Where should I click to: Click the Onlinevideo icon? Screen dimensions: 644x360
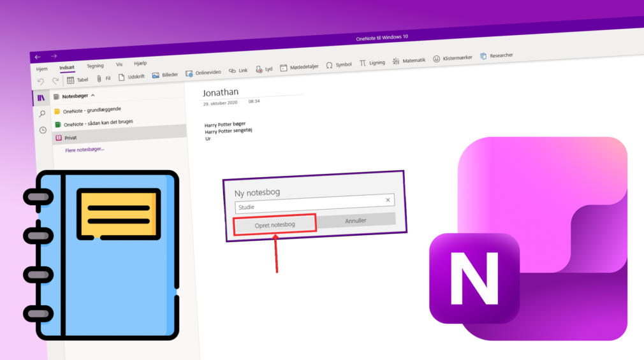tap(189, 73)
